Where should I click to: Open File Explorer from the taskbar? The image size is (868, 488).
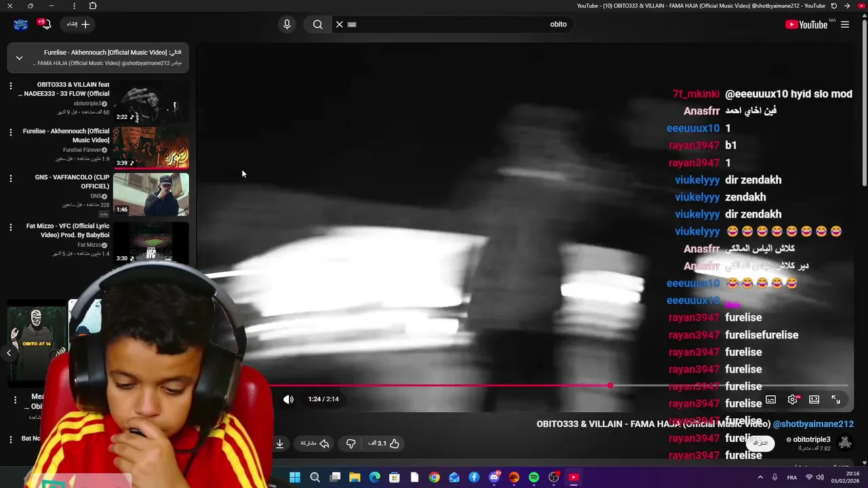355,477
